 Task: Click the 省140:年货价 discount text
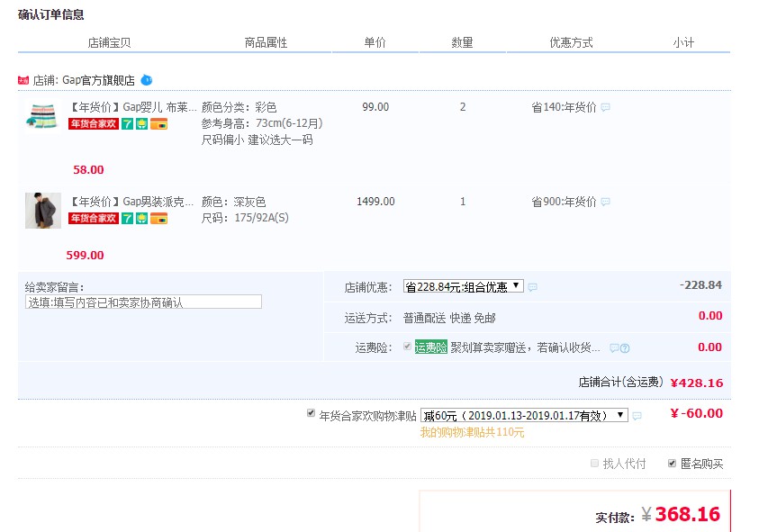tap(565, 107)
